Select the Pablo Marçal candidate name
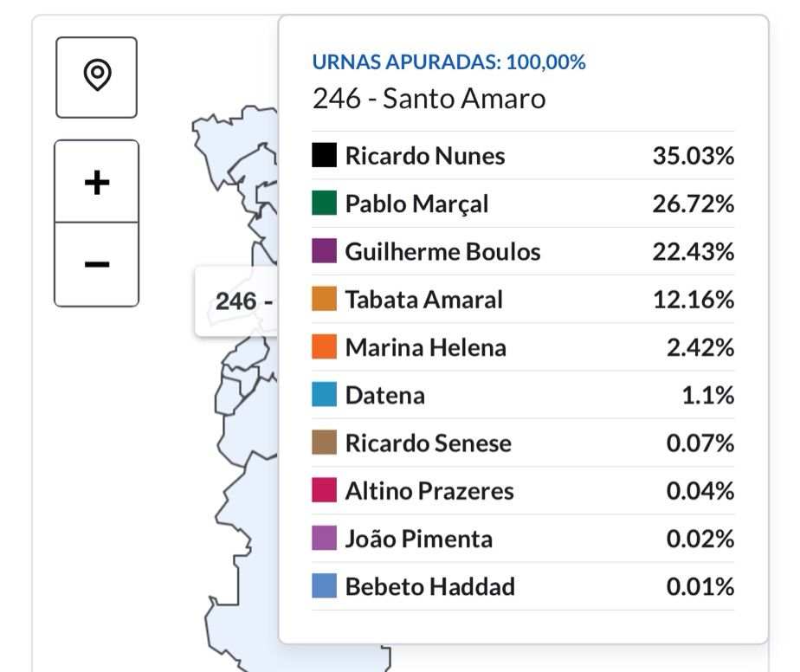This screenshot has width=800, height=672. 416,204
